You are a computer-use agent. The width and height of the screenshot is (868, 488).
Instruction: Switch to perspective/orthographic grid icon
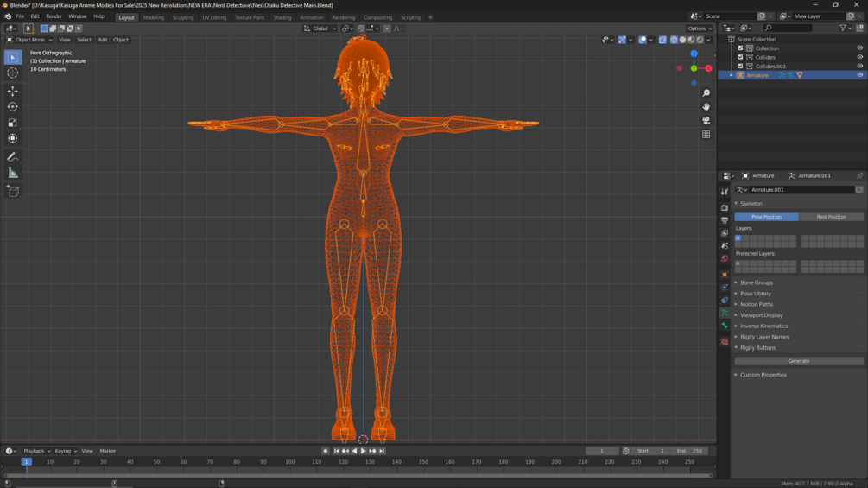pos(706,135)
